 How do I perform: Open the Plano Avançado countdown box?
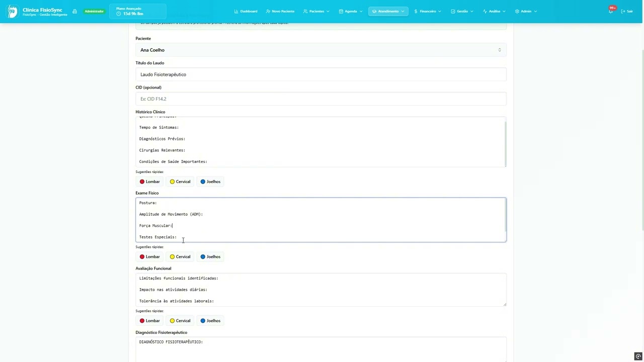[x=138, y=11]
